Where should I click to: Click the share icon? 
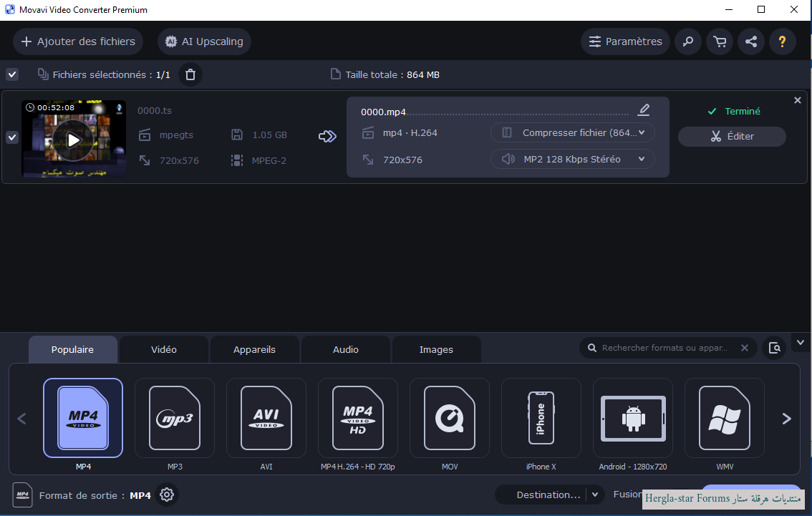click(751, 42)
